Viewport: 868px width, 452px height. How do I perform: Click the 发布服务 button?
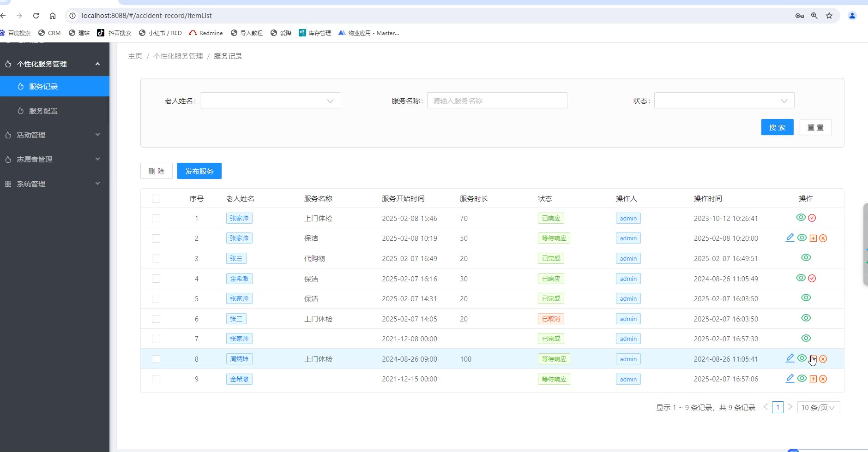pyautogui.click(x=199, y=171)
